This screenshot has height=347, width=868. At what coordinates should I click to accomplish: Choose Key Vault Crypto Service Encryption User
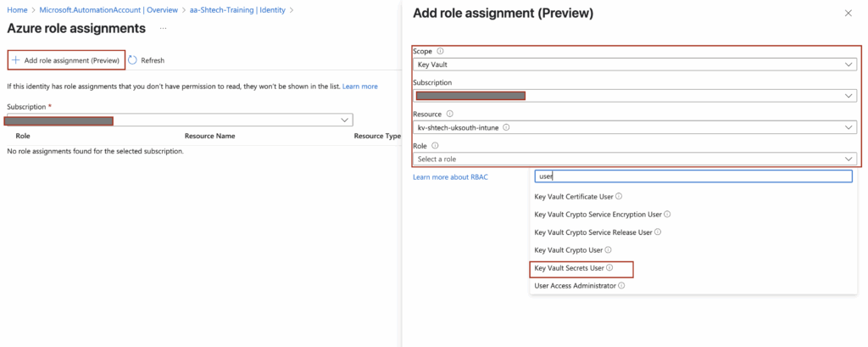(598, 214)
